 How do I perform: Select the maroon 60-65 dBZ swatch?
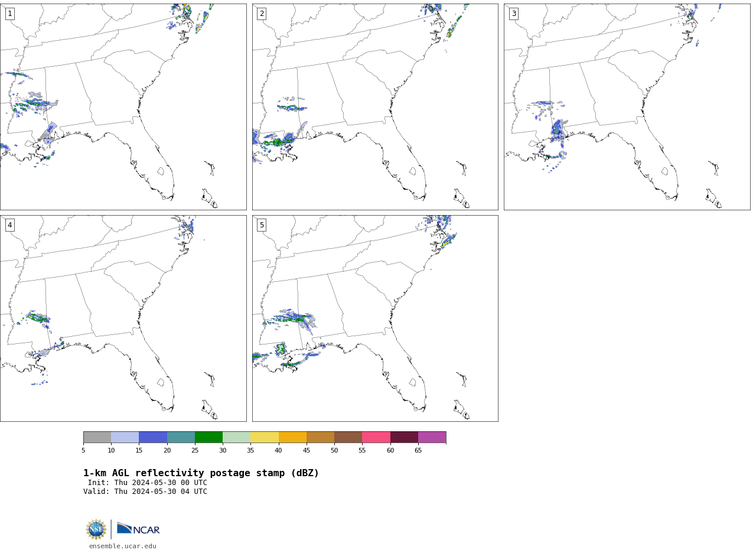click(404, 437)
